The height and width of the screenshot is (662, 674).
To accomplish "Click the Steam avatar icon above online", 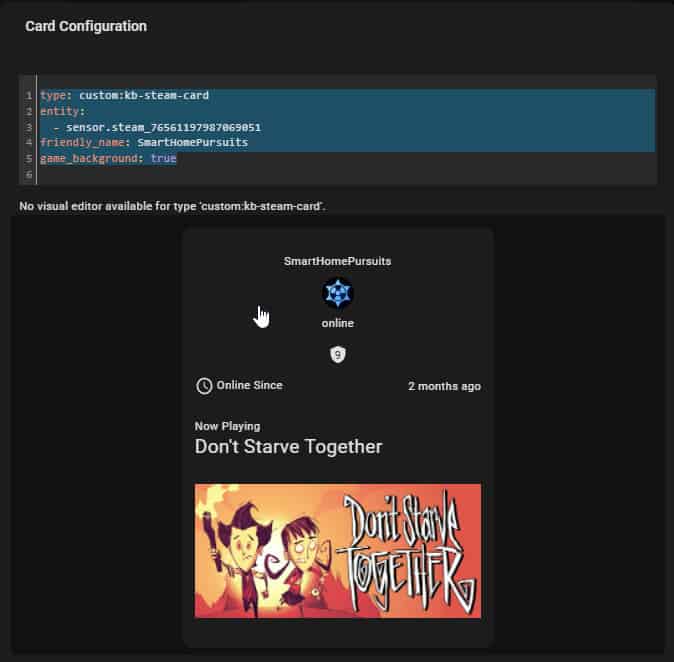I will coord(337,294).
